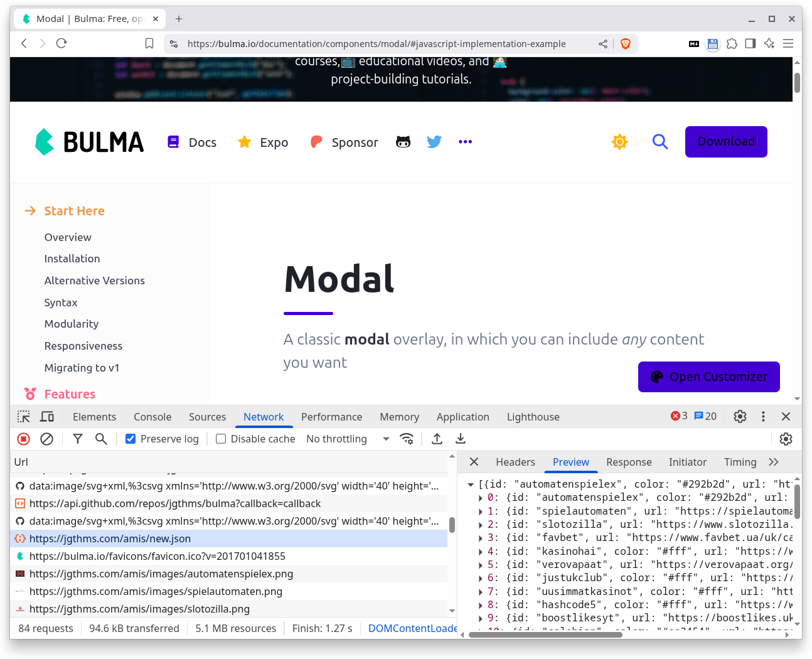Go to Overview in sidebar
Screen dimensions: 812x659
coord(68,237)
